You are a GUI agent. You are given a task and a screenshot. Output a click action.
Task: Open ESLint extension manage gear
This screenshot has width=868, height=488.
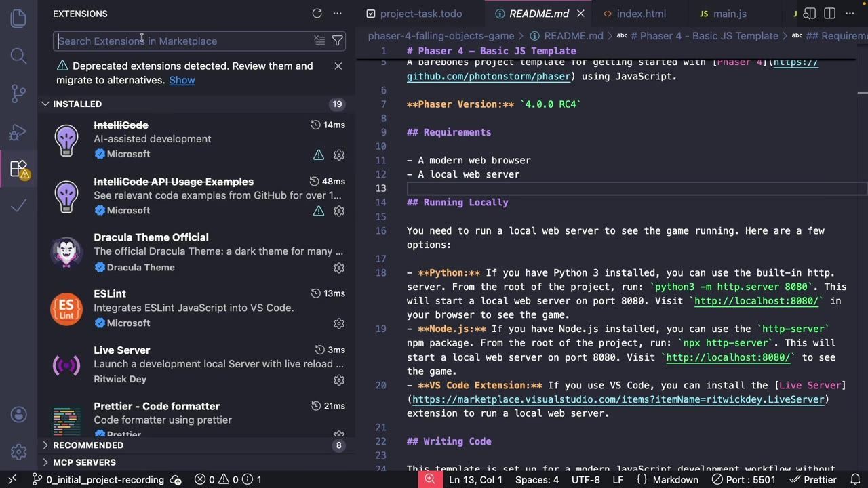tap(339, 323)
